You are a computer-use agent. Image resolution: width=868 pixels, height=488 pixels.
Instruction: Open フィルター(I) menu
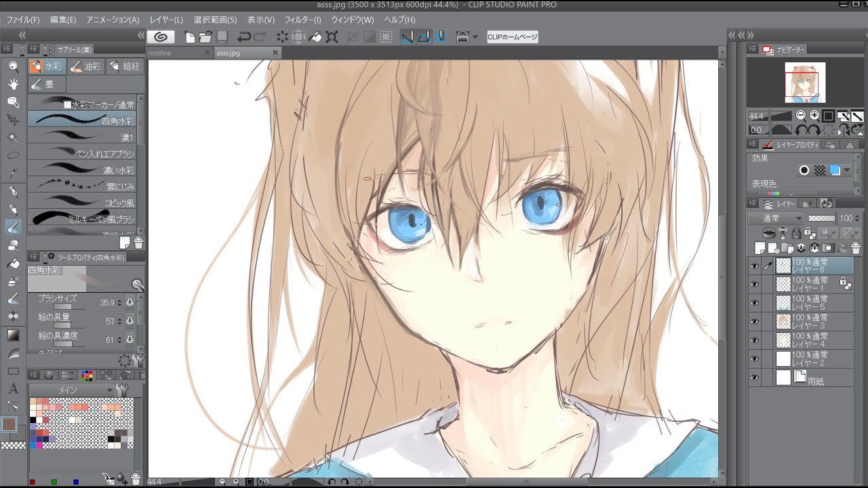click(x=302, y=20)
